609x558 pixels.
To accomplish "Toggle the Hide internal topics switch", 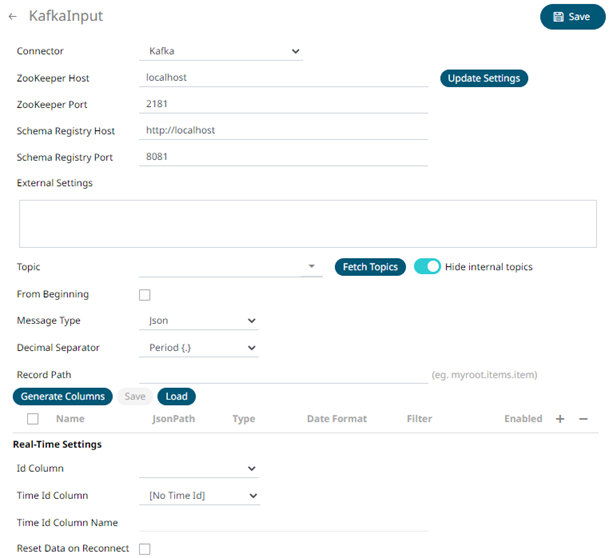I will pyautogui.click(x=427, y=267).
